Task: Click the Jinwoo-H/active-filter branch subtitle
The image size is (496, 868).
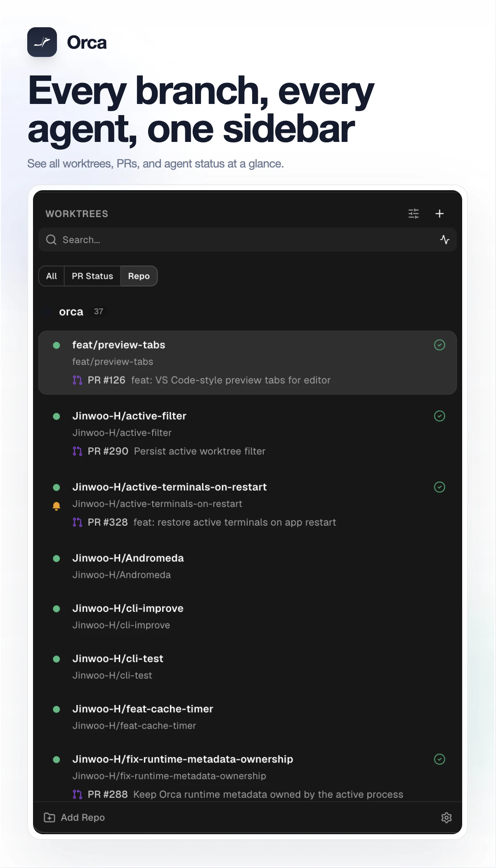Action: (x=122, y=433)
